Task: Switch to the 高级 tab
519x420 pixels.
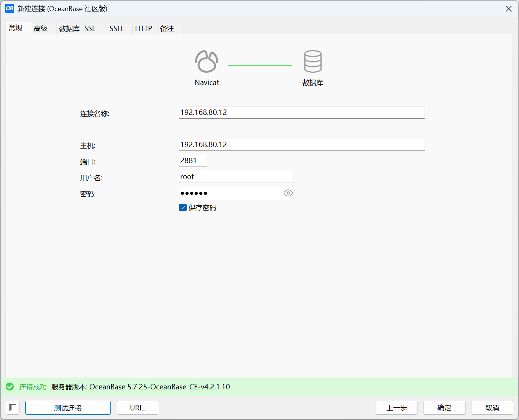Action: [x=41, y=28]
